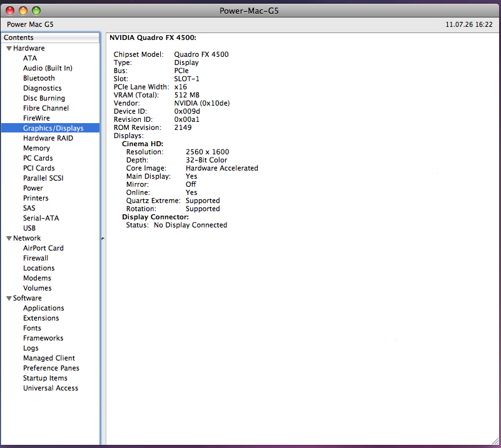Collapse the Hardware disclosure triangle

pyautogui.click(x=9, y=49)
